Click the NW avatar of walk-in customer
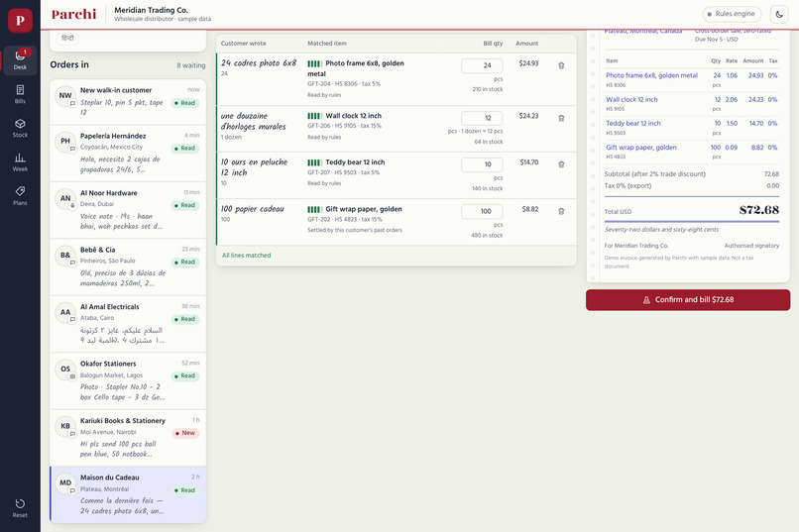This screenshot has height=532, width=799. [65, 96]
